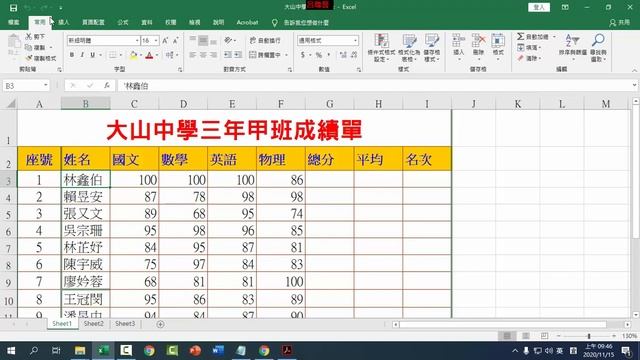The height and width of the screenshot is (360, 640).
Task: Switch to Sheet2 tab
Action: [93, 324]
